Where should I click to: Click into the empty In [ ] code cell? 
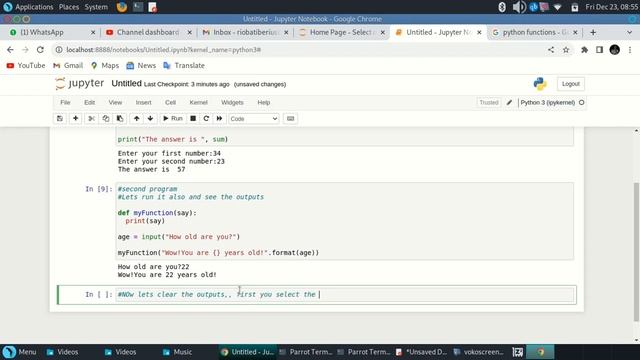pos(345,295)
